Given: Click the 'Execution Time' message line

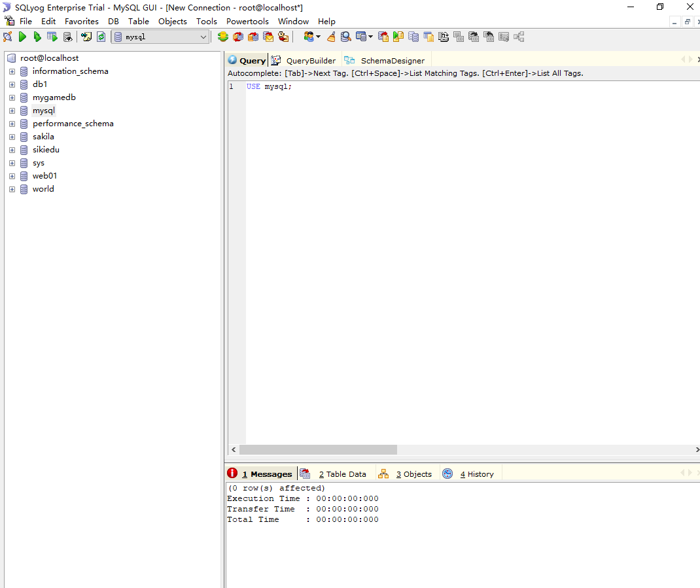Looking at the screenshot, I should coord(303,498).
